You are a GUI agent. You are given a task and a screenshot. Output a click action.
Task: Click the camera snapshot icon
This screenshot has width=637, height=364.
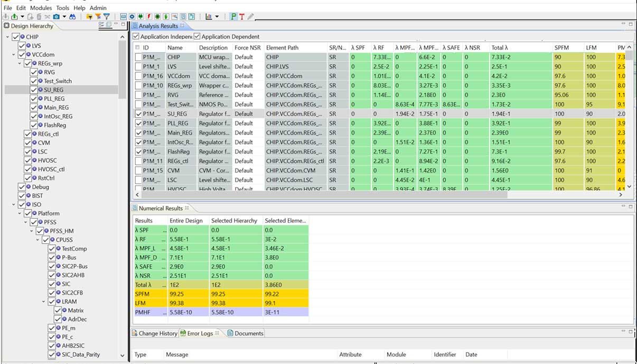57,17
